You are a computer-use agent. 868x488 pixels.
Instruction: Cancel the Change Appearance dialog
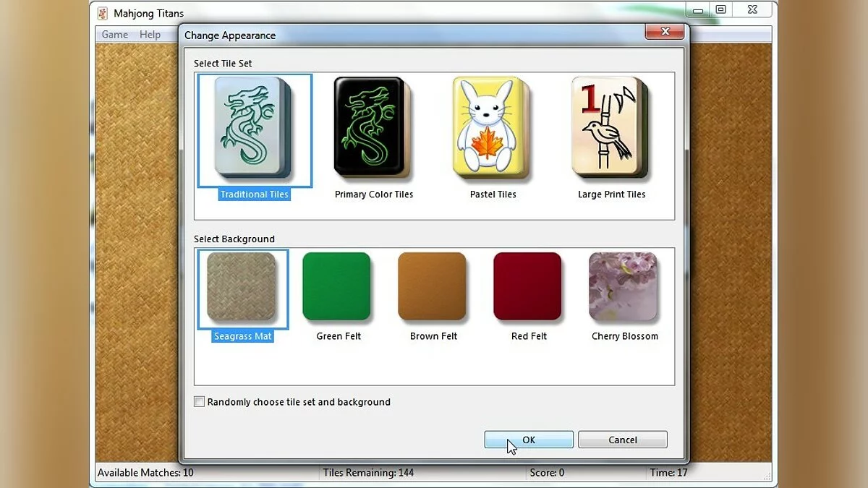coord(623,440)
